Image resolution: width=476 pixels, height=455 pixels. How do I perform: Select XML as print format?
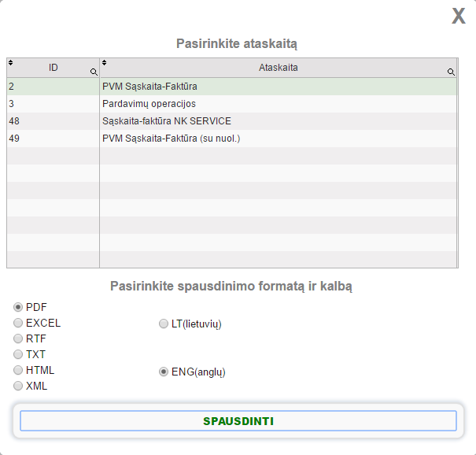coord(18,386)
